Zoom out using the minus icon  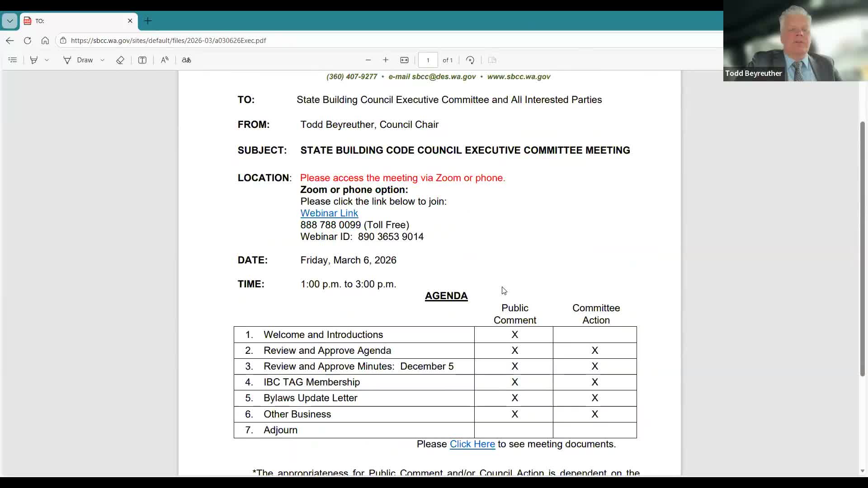coord(368,60)
